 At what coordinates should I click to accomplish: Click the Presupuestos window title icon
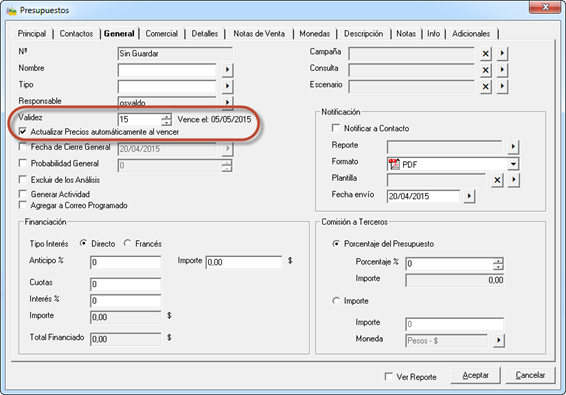click(11, 10)
